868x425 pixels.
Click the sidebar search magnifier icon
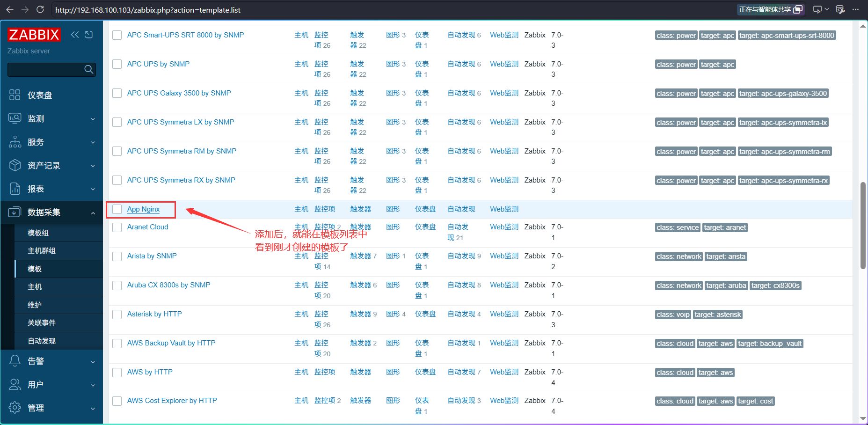(88, 69)
